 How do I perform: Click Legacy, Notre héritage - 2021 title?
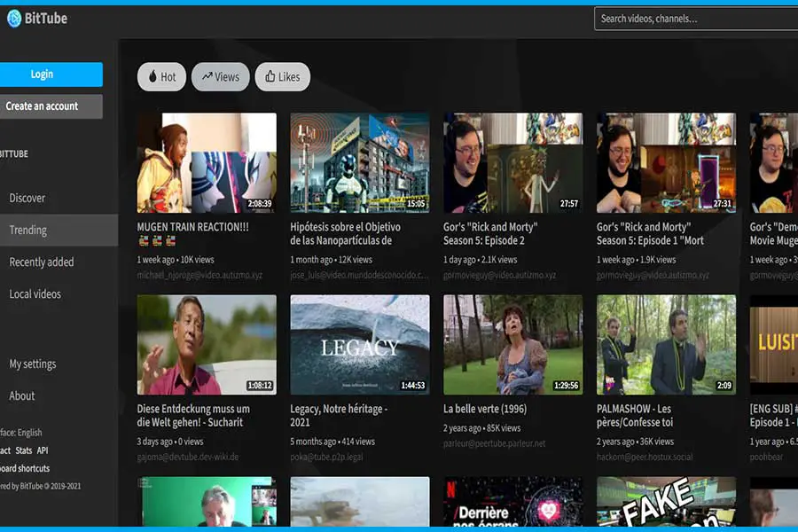[339, 416]
